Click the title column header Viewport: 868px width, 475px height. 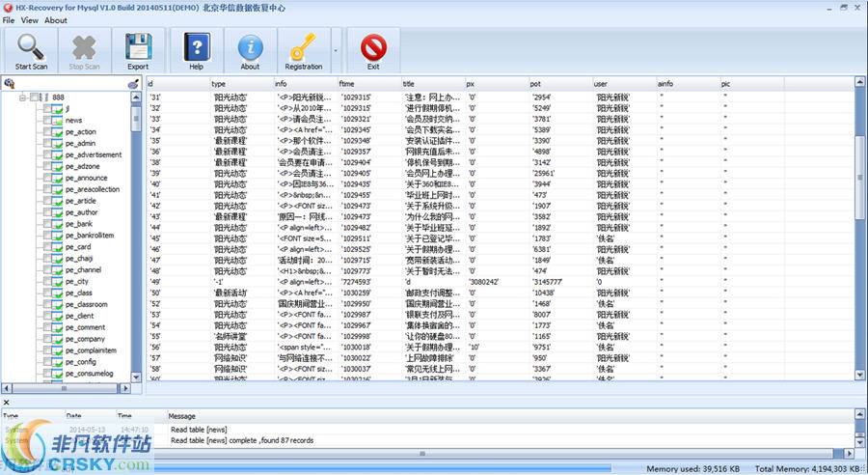click(x=432, y=84)
